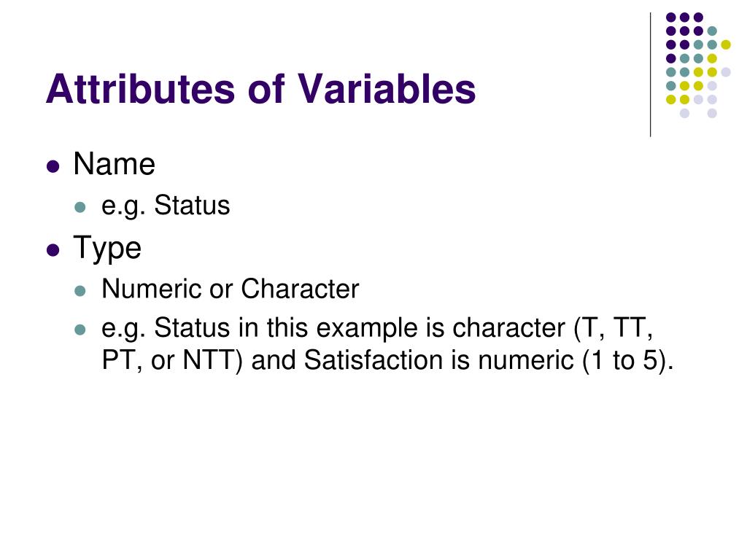This screenshot has height=560, width=747.
Task: Select the "Name" bullet text
Action: click(114, 165)
